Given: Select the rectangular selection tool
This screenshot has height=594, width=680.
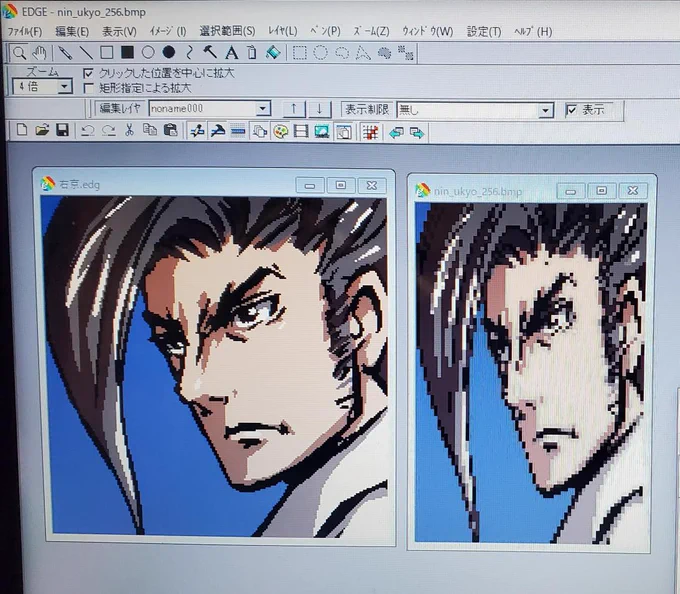Looking at the screenshot, I should 299,53.
